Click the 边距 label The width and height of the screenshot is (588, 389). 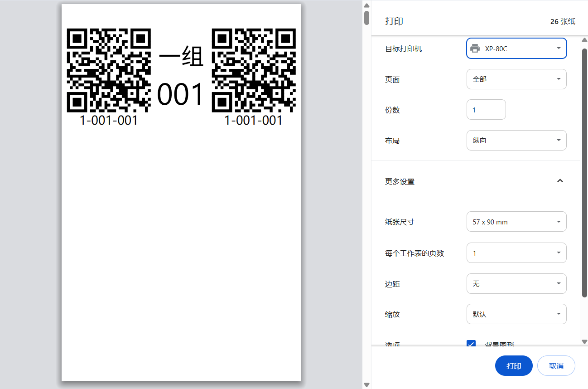(x=392, y=284)
